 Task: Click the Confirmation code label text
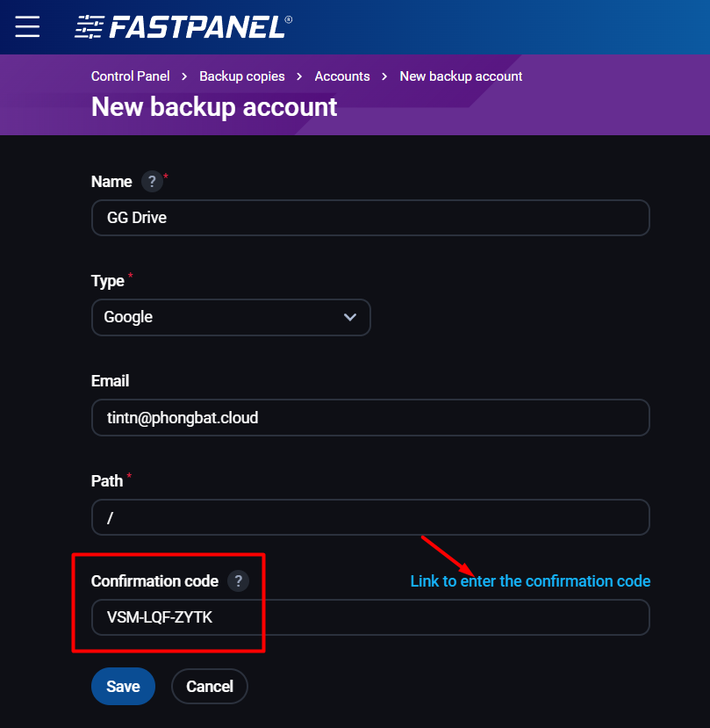154,581
